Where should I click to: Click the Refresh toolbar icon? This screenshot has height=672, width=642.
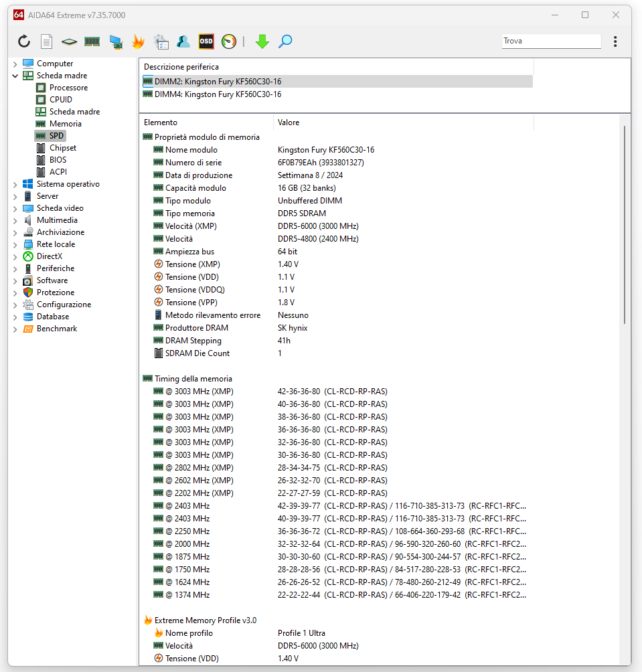(24, 41)
